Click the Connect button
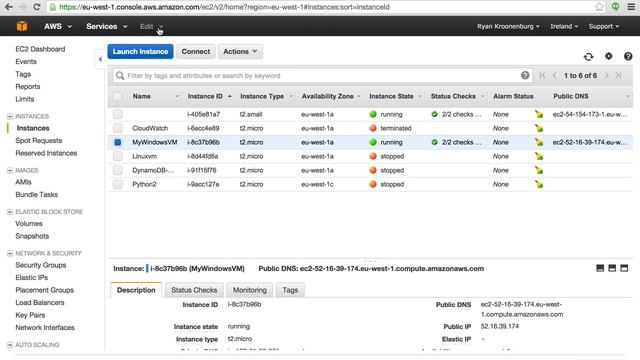The width and height of the screenshot is (640, 360). (196, 51)
